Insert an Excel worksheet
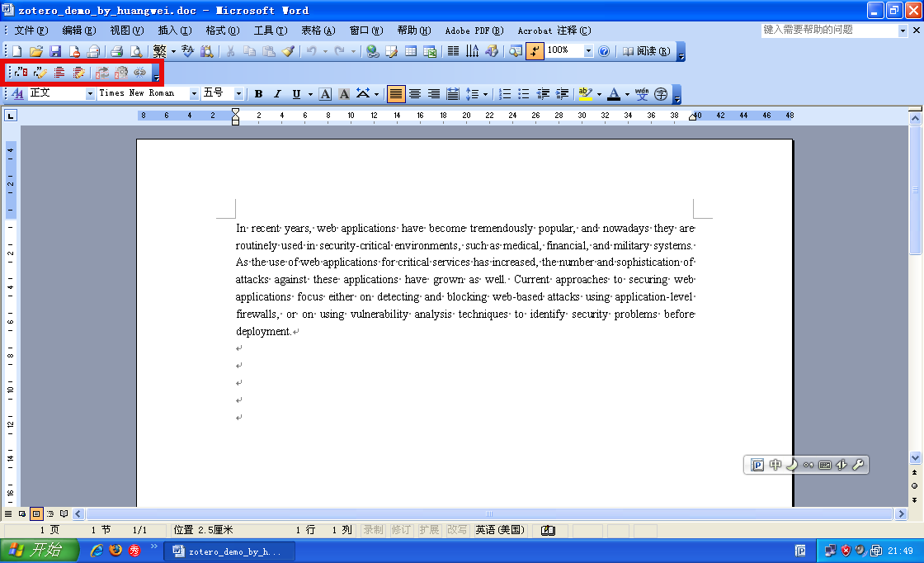This screenshot has height=563, width=924. [430, 51]
